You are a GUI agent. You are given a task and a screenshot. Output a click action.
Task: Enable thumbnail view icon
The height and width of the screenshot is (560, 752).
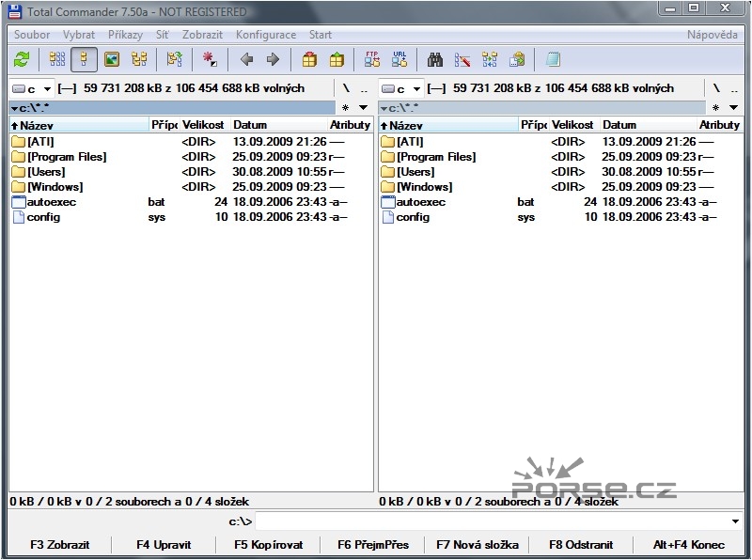tap(111, 59)
